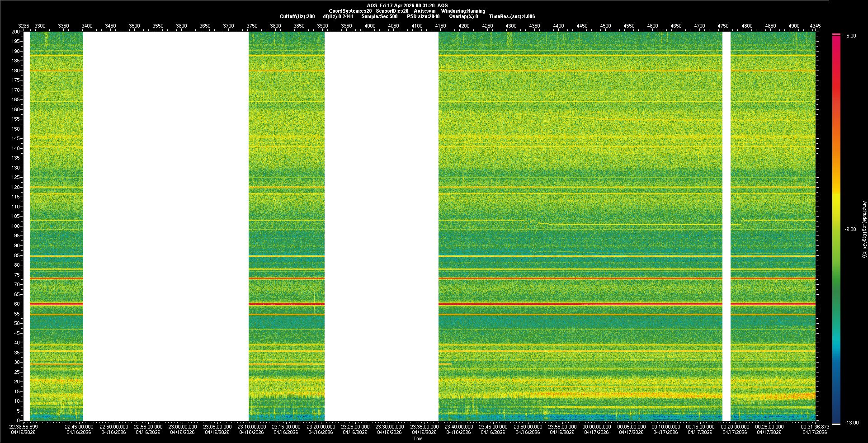This screenshot has width=868, height=443.
Task: Click the 4150 tick on the top axis
Action: click(440, 26)
